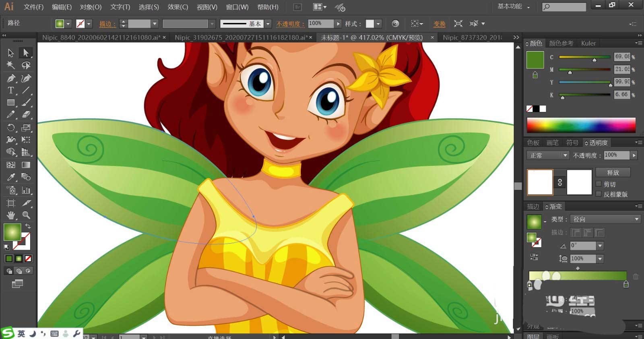
Task: Click the 释放 release mask button
Action: (x=613, y=172)
